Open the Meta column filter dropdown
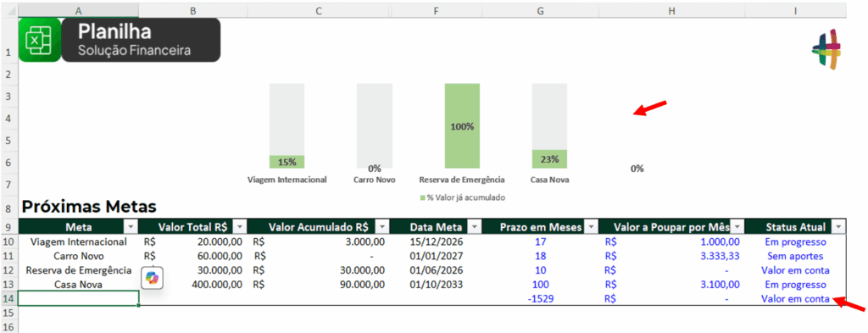This screenshot has height=333, width=868. point(131,227)
